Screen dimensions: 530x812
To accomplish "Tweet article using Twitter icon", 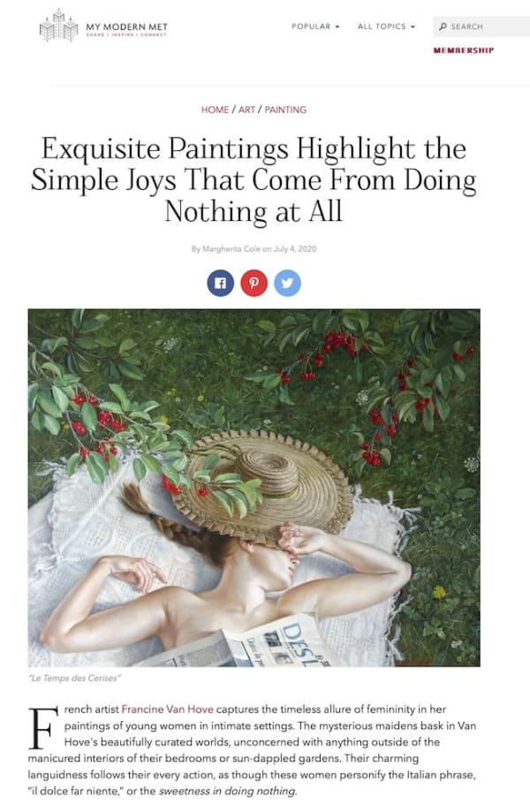I will [287, 283].
